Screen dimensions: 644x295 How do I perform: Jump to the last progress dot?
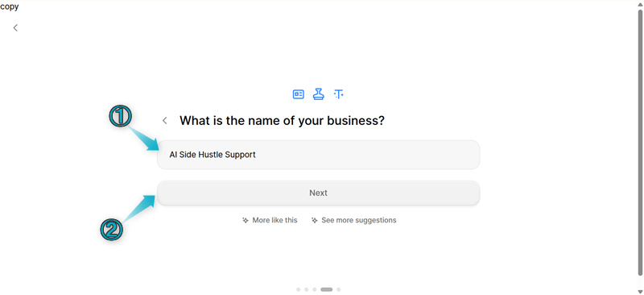tap(338, 289)
